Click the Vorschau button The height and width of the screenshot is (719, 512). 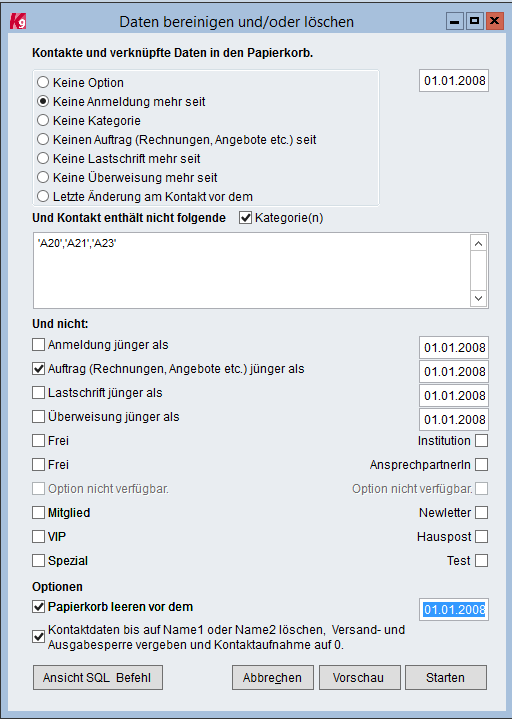(360, 678)
